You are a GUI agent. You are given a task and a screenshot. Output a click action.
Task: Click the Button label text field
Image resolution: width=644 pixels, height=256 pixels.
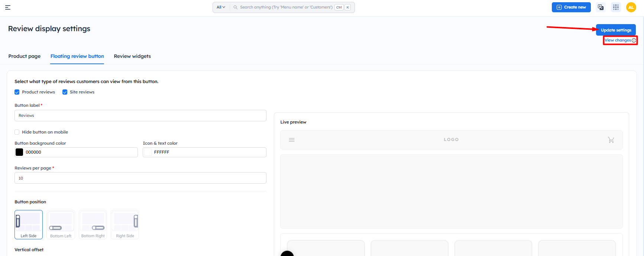tap(140, 116)
